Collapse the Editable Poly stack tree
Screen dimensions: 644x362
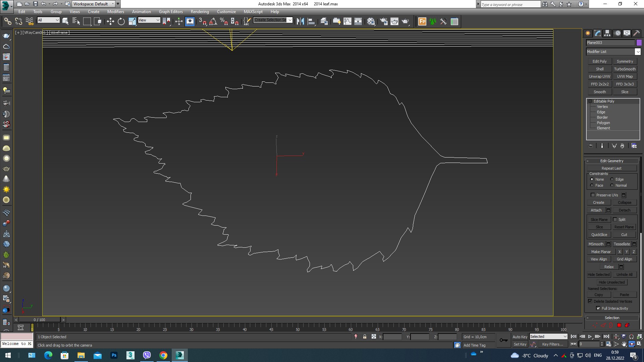[x=590, y=101]
